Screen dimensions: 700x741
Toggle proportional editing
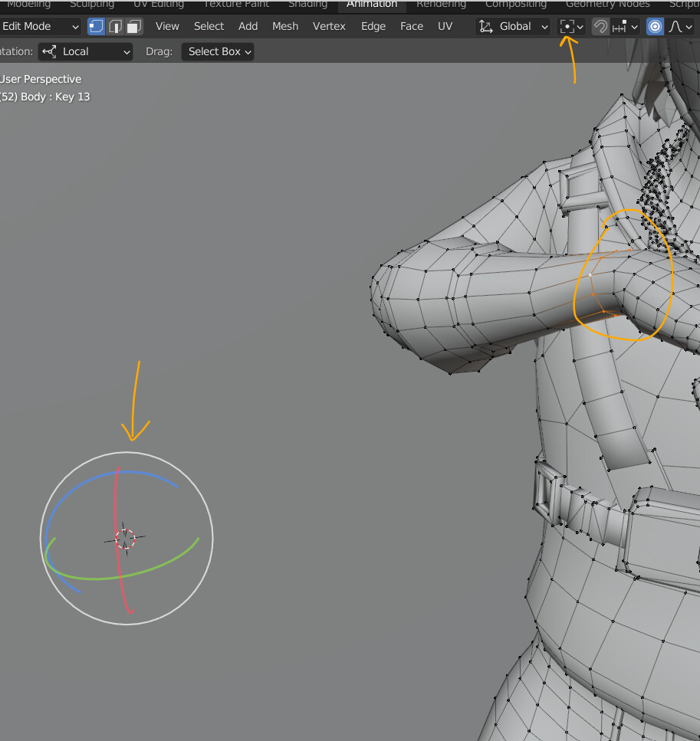(655, 27)
